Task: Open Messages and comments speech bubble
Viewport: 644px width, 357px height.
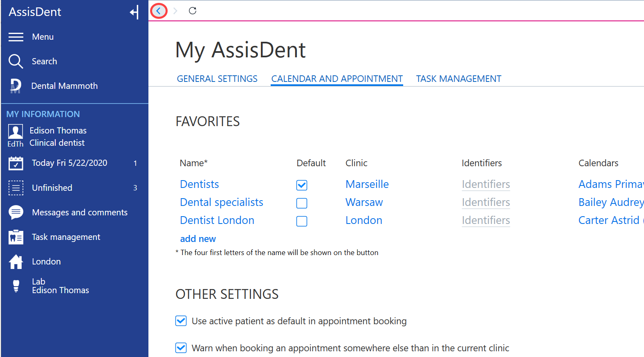Action: 16,212
